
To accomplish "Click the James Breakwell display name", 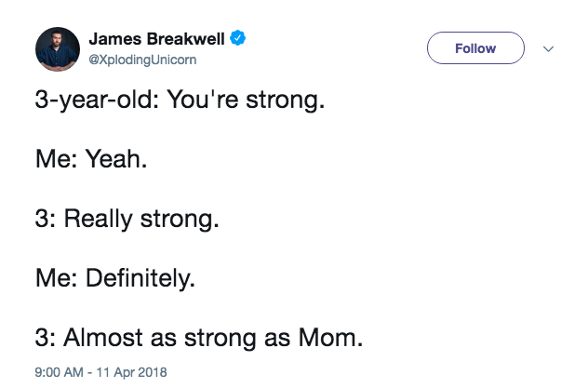I will (x=156, y=38).
